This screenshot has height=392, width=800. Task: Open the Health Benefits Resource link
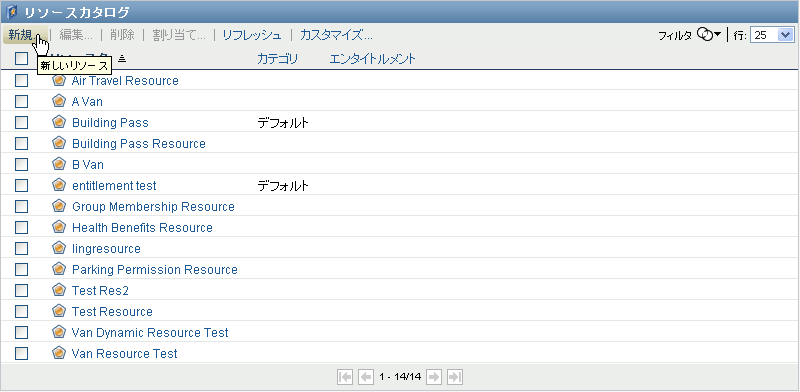[x=142, y=227]
